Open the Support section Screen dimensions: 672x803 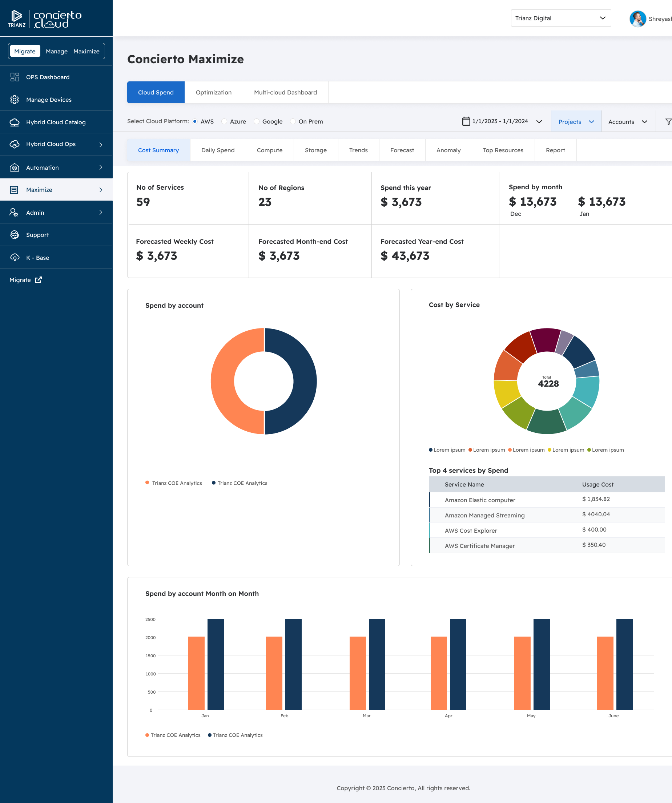pos(37,234)
